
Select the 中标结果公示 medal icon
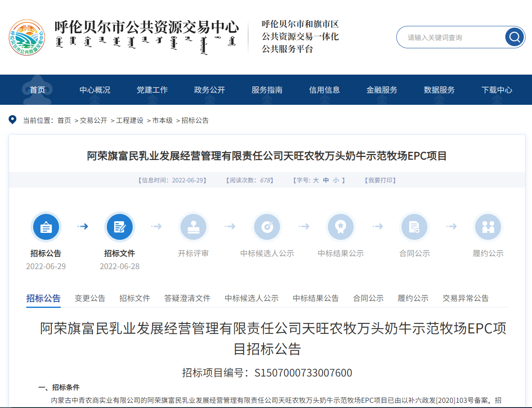(341, 227)
